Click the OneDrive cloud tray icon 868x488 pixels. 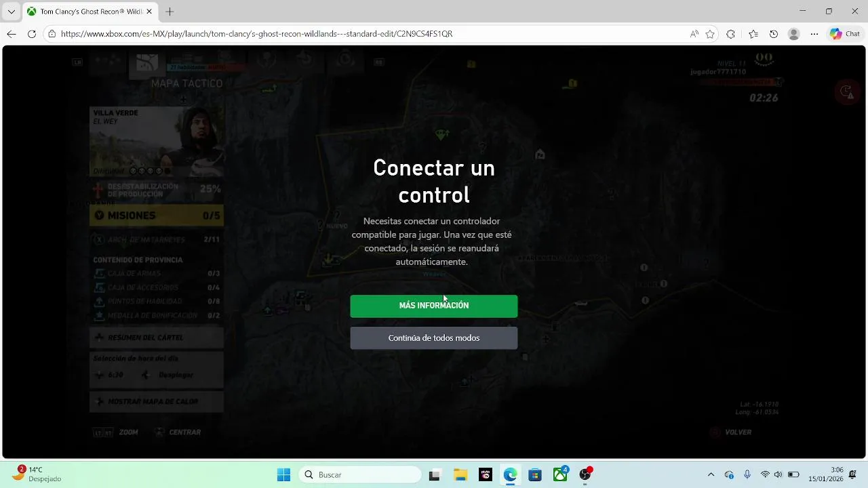coord(729,475)
